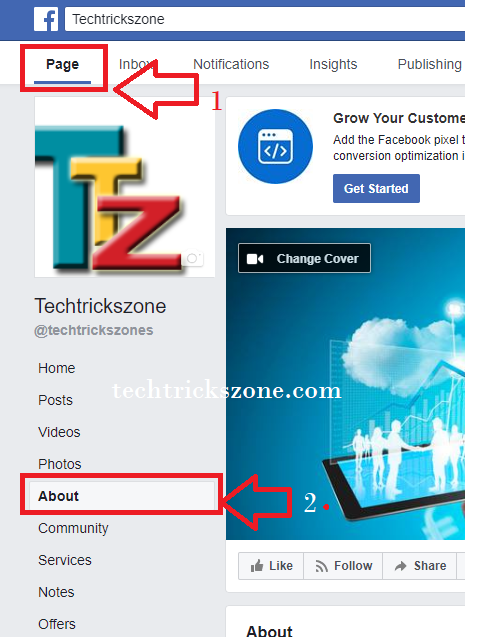The width and height of the screenshot is (494, 637).
Task: Open the Techtrickszone profile picture
Action: tap(125, 187)
